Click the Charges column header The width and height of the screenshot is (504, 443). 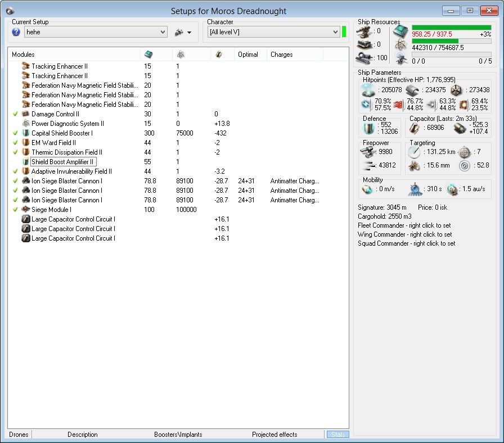tap(281, 55)
